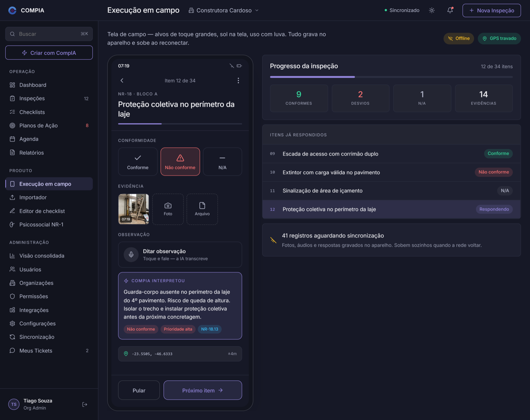Add a photo with the Foto camera tile
The height and width of the screenshot is (420, 530).
[x=168, y=209]
